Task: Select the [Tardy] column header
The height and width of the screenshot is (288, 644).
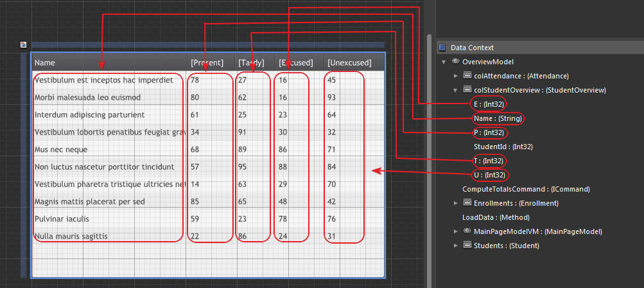Action: click(x=255, y=62)
